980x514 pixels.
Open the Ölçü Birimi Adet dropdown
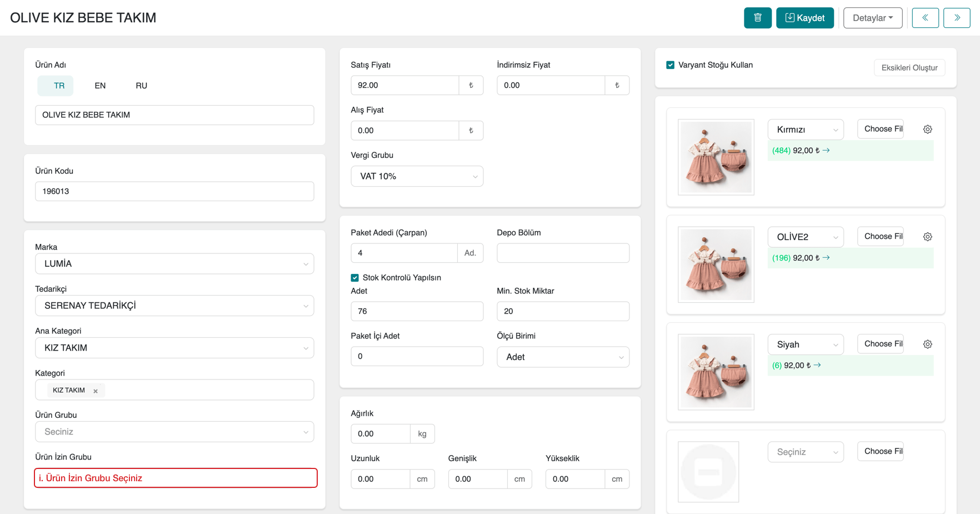[x=562, y=357]
